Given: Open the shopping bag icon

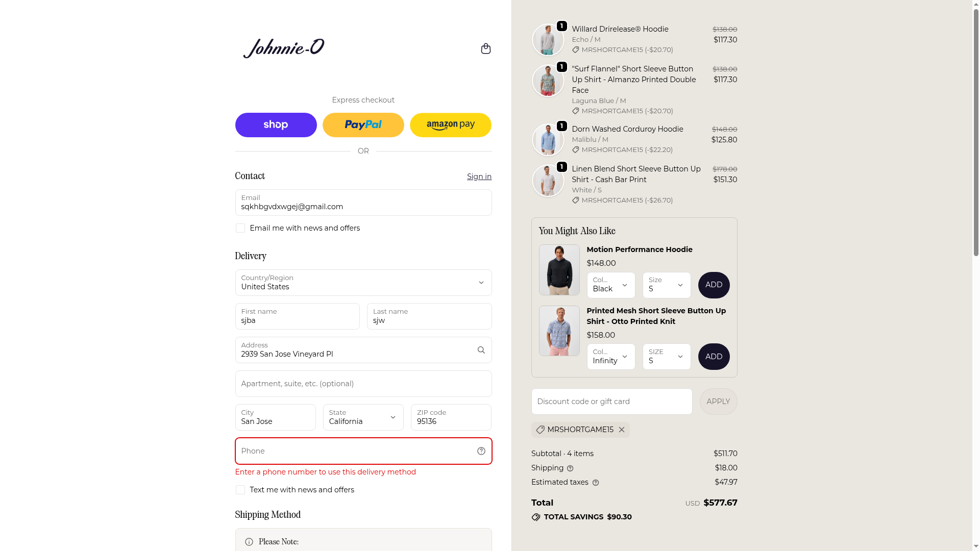Looking at the screenshot, I should coord(486,48).
